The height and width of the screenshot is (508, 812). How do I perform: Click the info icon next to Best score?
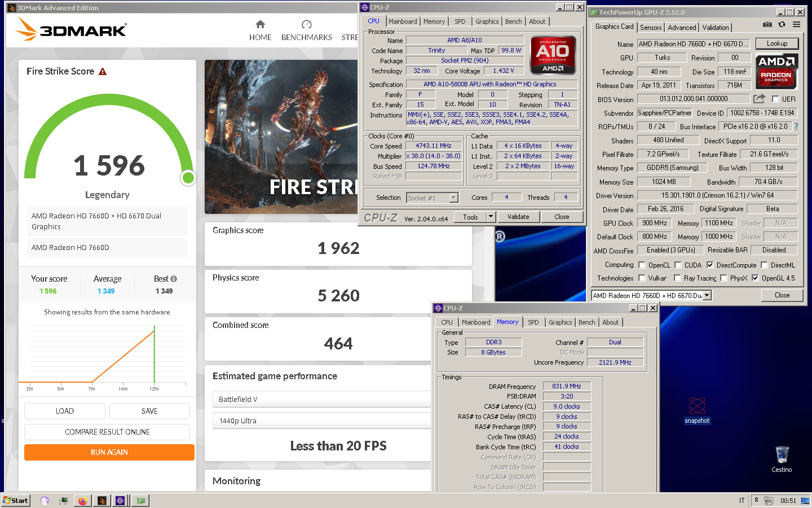click(x=174, y=279)
